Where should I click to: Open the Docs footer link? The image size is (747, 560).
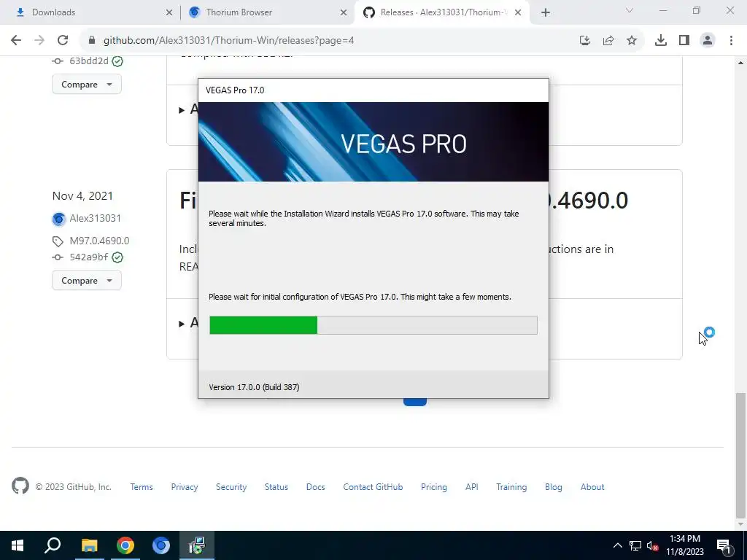[x=315, y=487]
